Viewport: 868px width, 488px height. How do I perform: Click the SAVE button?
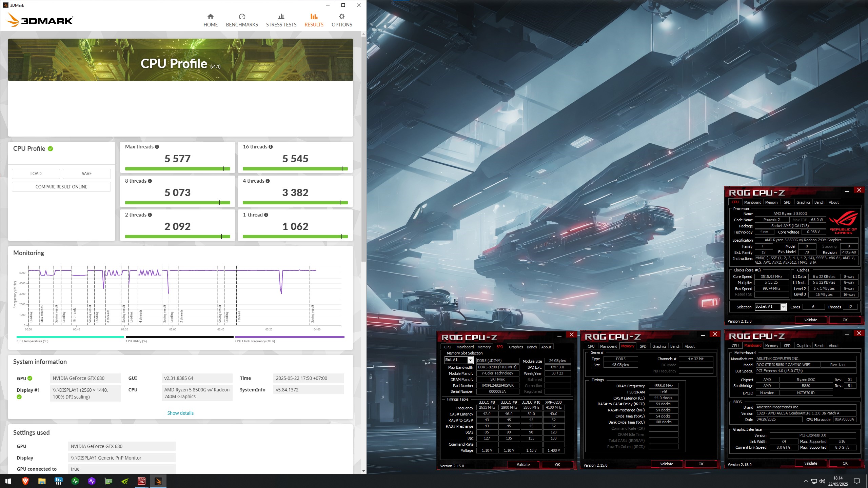coord(87,174)
